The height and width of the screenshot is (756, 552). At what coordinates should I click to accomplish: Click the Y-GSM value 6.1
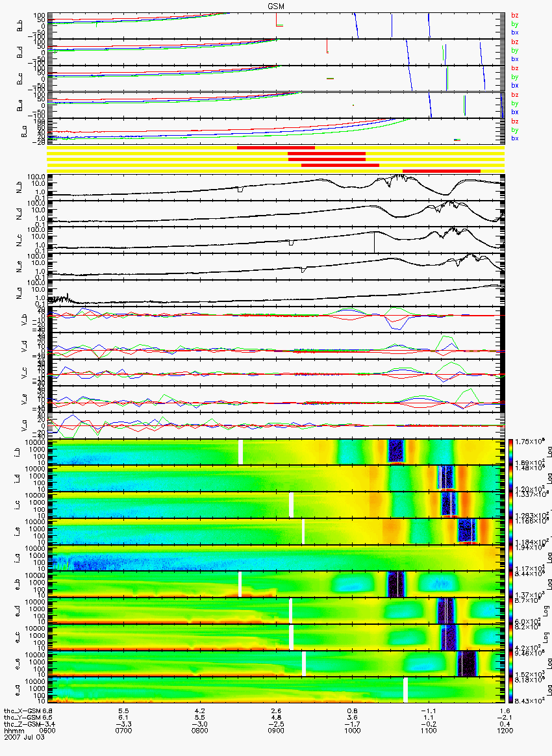123,718
